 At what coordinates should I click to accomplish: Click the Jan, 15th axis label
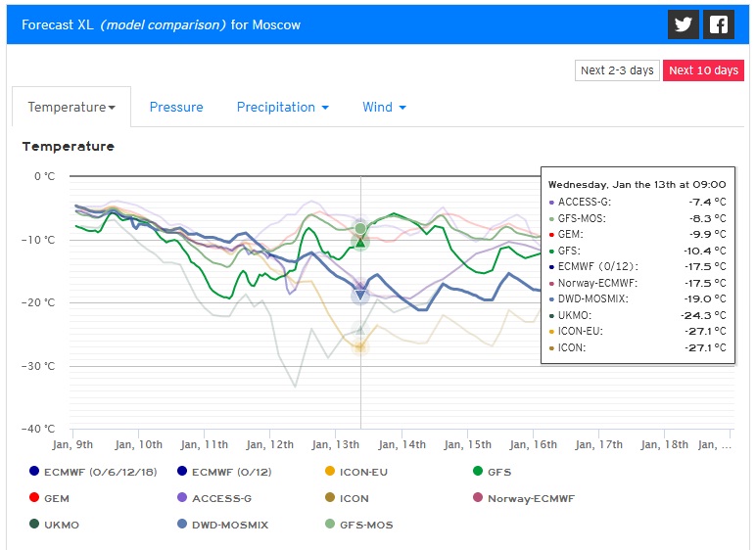pos(467,444)
